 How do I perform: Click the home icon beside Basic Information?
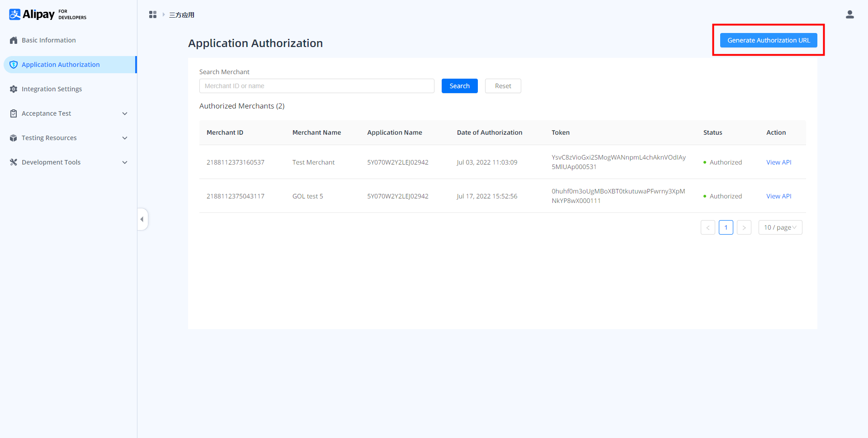pyautogui.click(x=14, y=40)
